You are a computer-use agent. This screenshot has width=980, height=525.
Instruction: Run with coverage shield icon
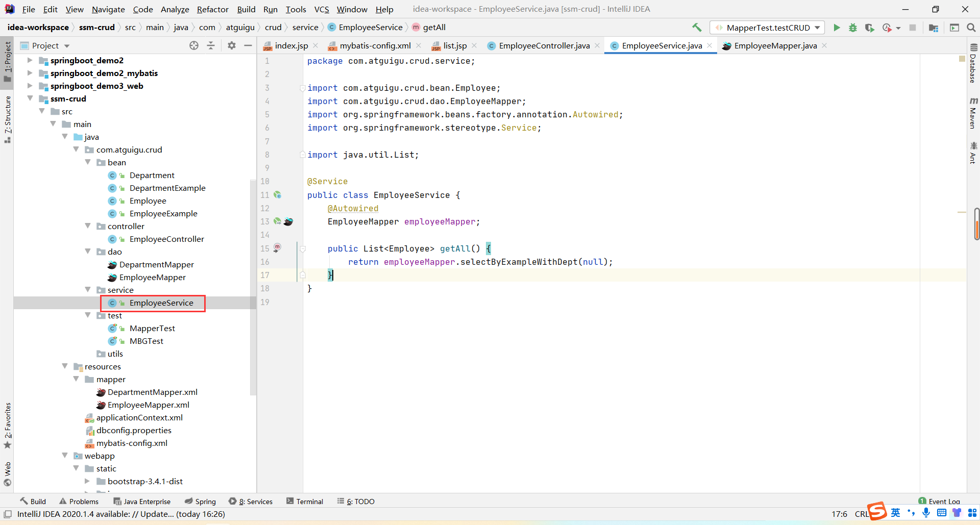(x=869, y=28)
